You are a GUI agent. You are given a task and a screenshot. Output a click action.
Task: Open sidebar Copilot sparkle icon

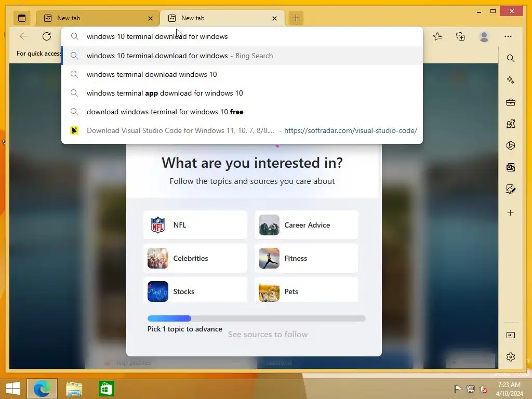[510, 80]
